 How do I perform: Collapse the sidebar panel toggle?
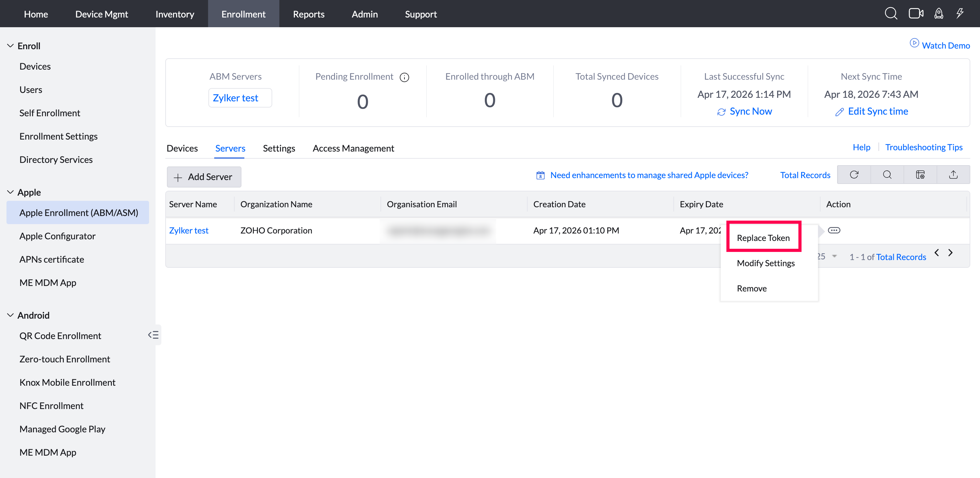click(x=153, y=335)
